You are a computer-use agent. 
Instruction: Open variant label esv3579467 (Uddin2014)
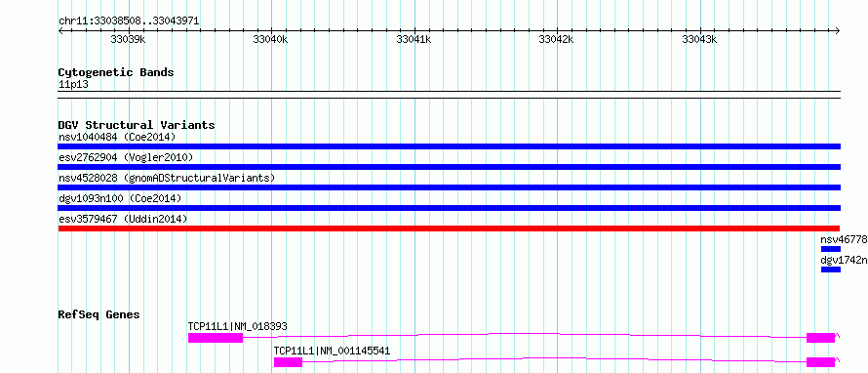123,219
